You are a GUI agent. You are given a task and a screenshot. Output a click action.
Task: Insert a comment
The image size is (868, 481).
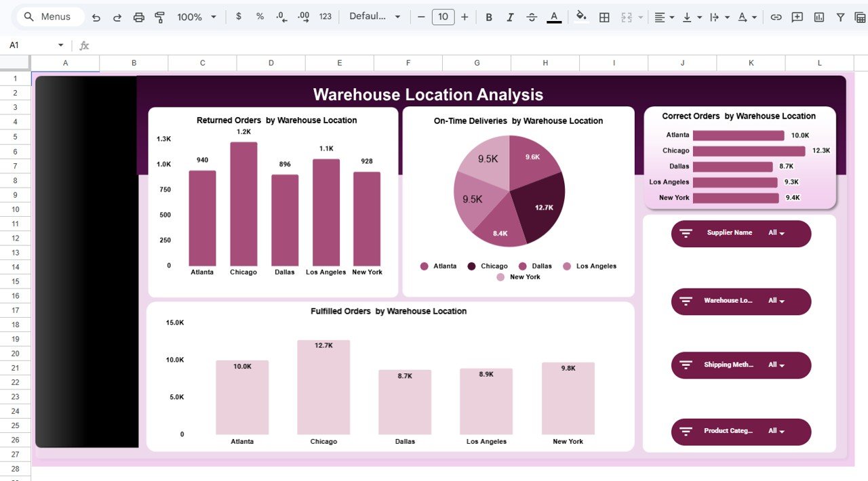click(x=796, y=16)
